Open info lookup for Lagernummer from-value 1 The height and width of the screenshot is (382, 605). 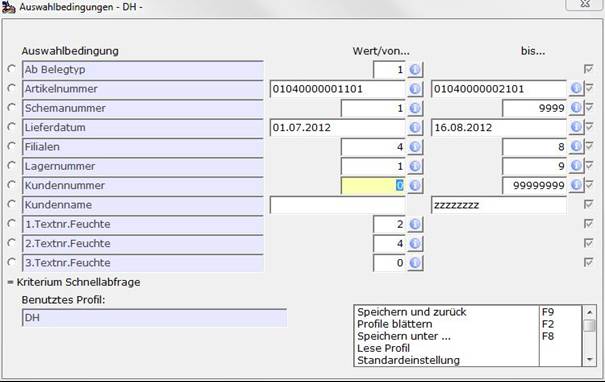pyautogui.click(x=415, y=166)
